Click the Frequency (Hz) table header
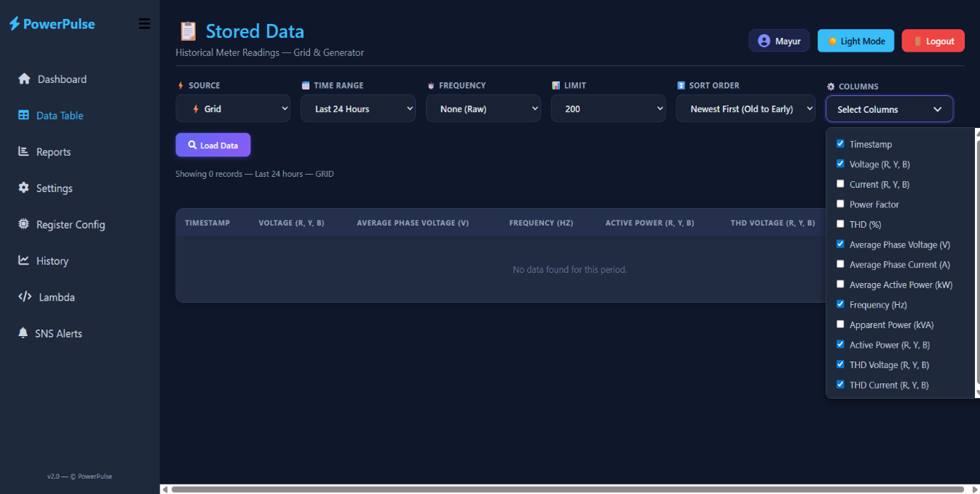 (x=541, y=223)
